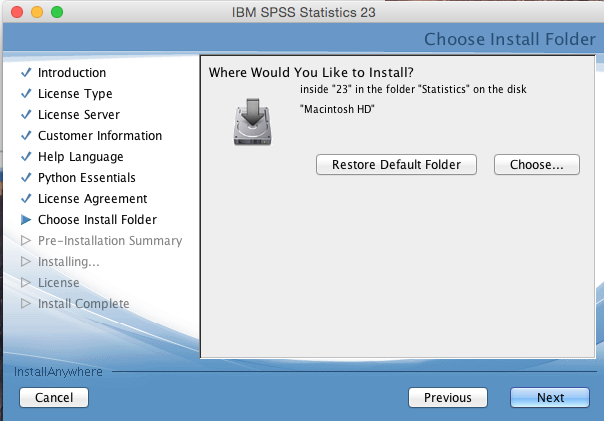
Task: Select the Choose Install Folder step label
Action: (x=97, y=220)
